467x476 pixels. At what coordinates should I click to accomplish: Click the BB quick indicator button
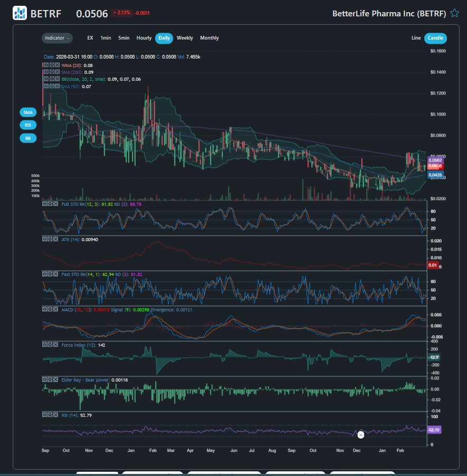click(28, 138)
